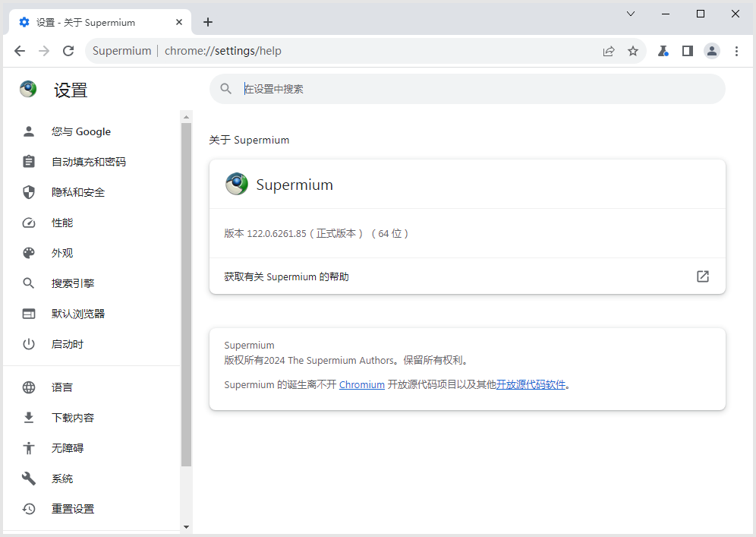The width and height of the screenshot is (756, 537).
Task: Click the 版权所有2024 copyright line
Action: (x=347, y=361)
